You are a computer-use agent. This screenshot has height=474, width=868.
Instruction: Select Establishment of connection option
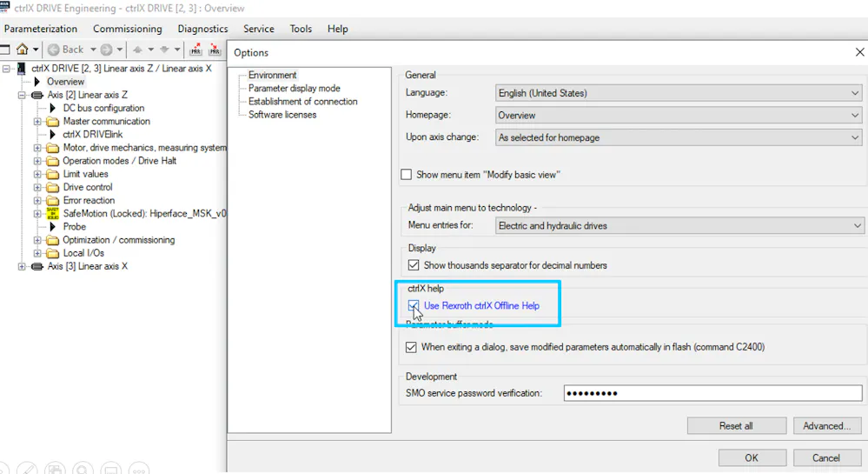pos(303,102)
